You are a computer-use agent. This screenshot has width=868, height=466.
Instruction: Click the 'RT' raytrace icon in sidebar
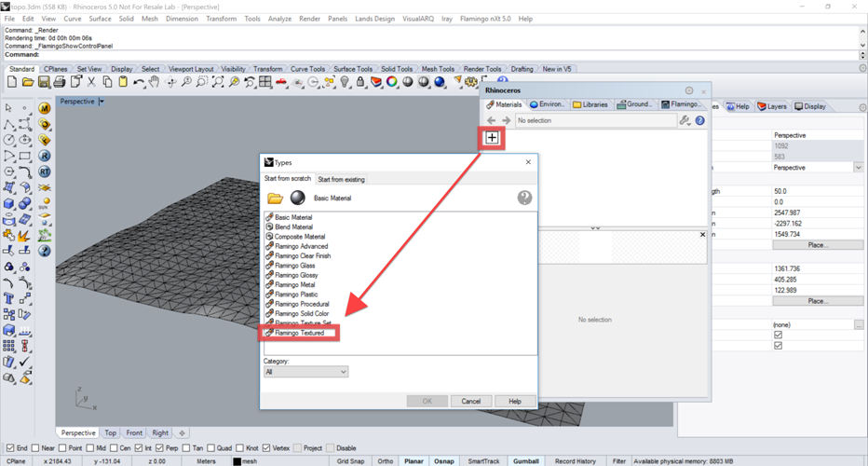point(45,172)
